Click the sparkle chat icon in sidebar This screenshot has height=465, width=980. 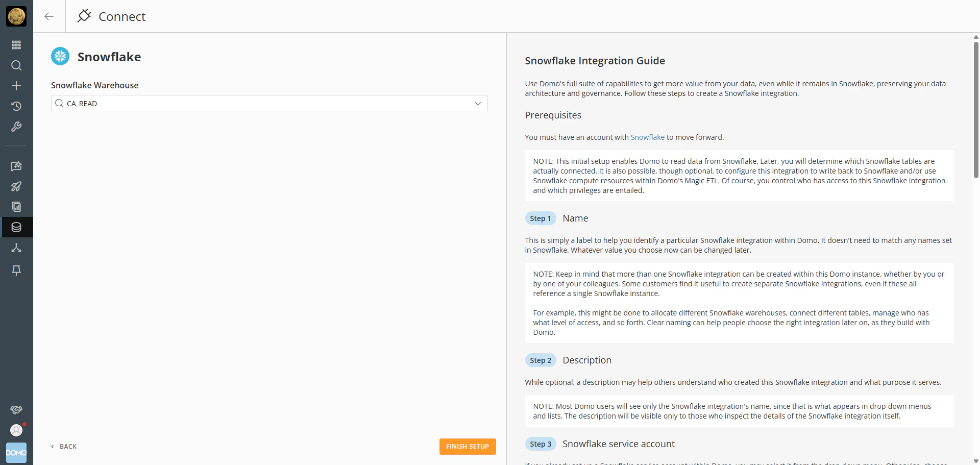(16, 166)
